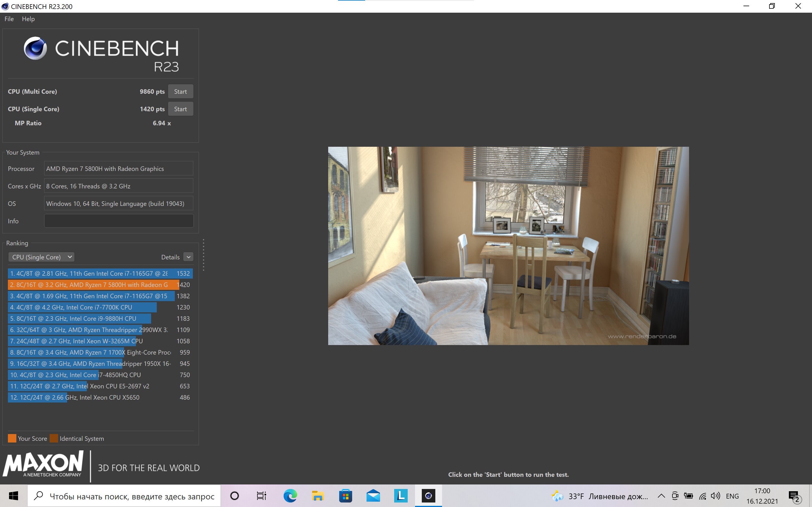Open the Help menu
The image size is (812, 507).
point(28,19)
